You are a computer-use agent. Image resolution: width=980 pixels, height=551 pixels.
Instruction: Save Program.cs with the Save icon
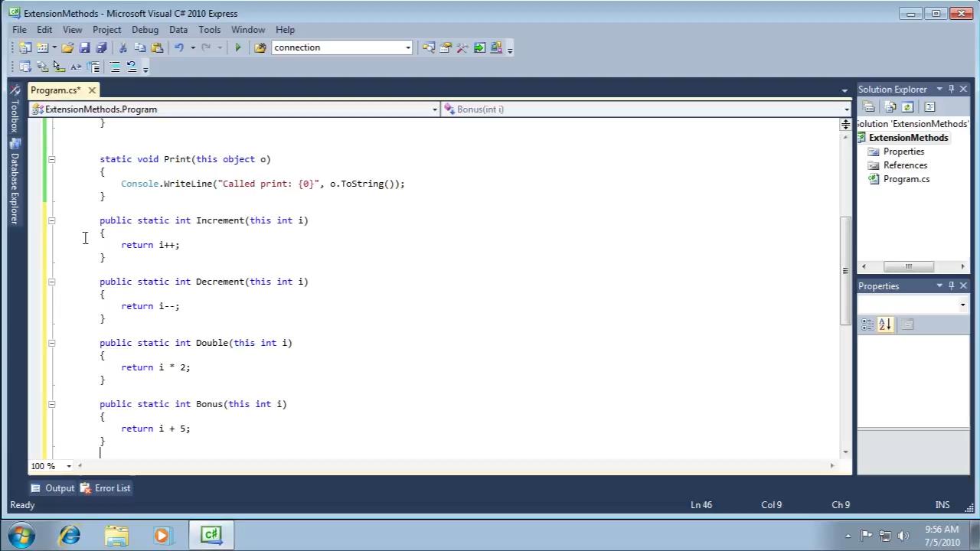tap(85, 47)
